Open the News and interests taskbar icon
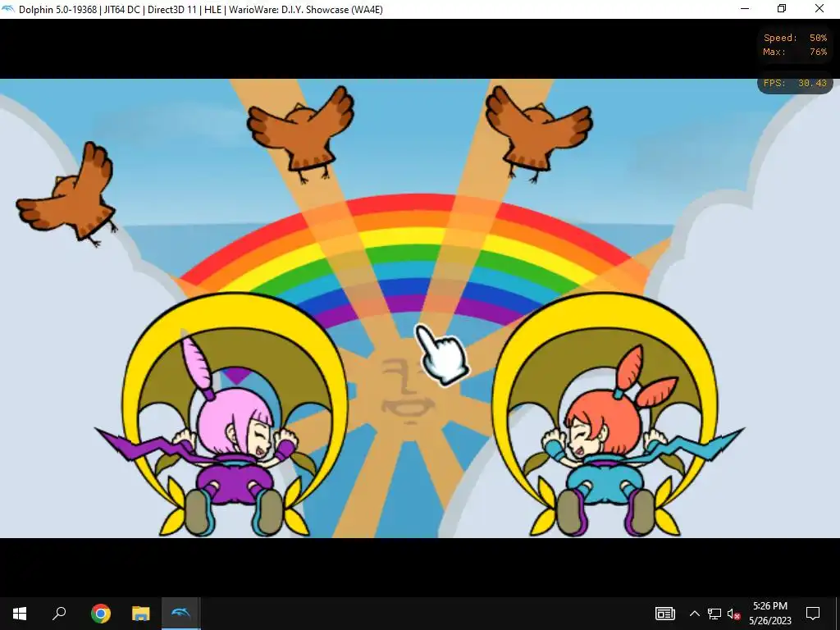This screenshot has width=840, height=630. point(664,614)
